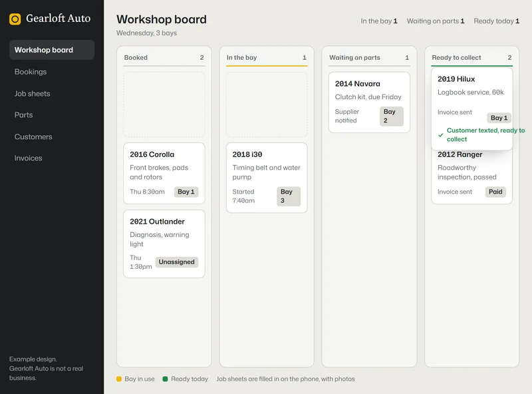
Task: Click the In the bay column header
Action: tap(267, 57)
